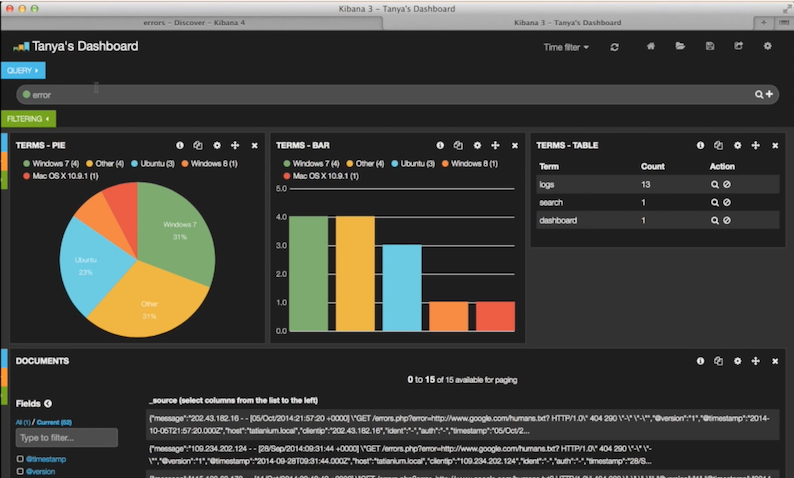Configure the Terms - Pie panel
The width and height of the screenshot is (794, 478).
tap(217, 145)
